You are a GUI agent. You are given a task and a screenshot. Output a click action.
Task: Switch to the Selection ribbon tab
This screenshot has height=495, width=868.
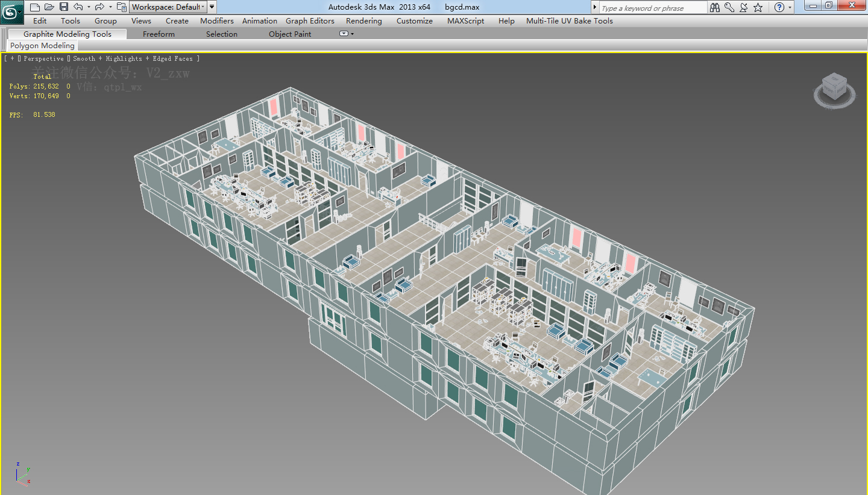pos(222,34)
